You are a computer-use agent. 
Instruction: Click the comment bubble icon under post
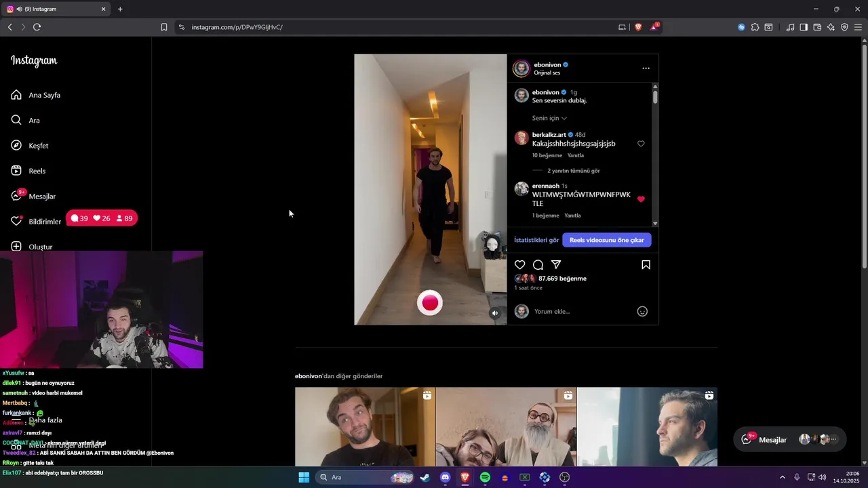[x=538, y=265]
